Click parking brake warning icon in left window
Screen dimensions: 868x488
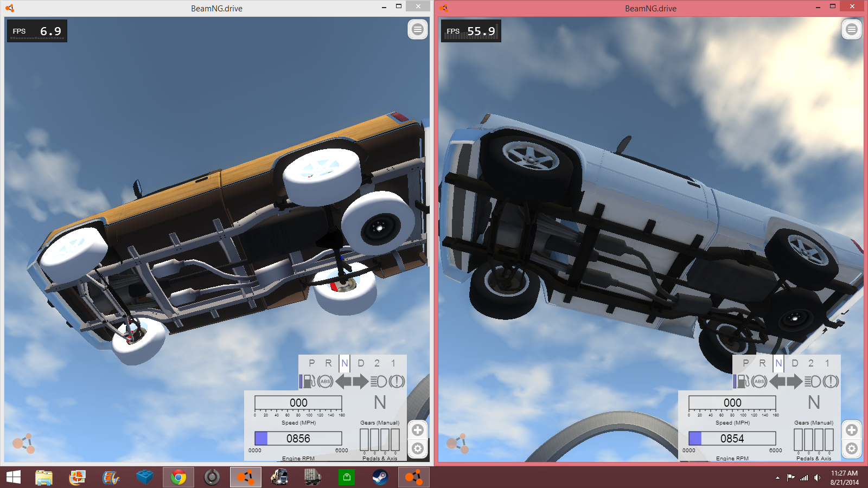click(x=397, y=381)
